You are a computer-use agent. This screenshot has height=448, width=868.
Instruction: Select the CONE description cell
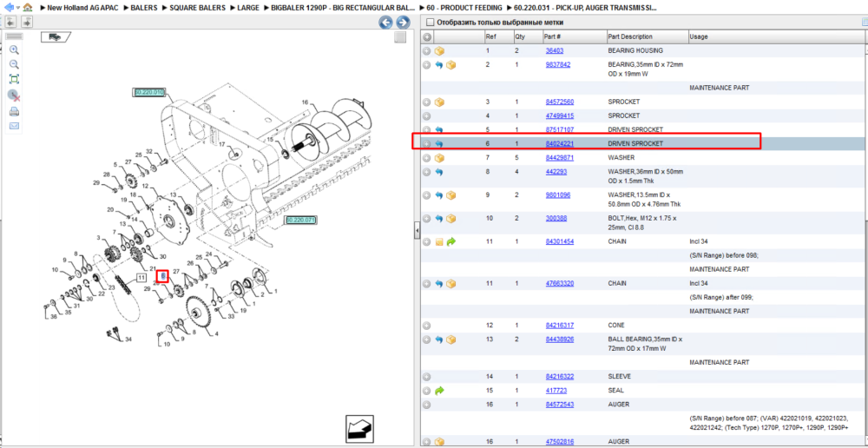tap(616, 326)
